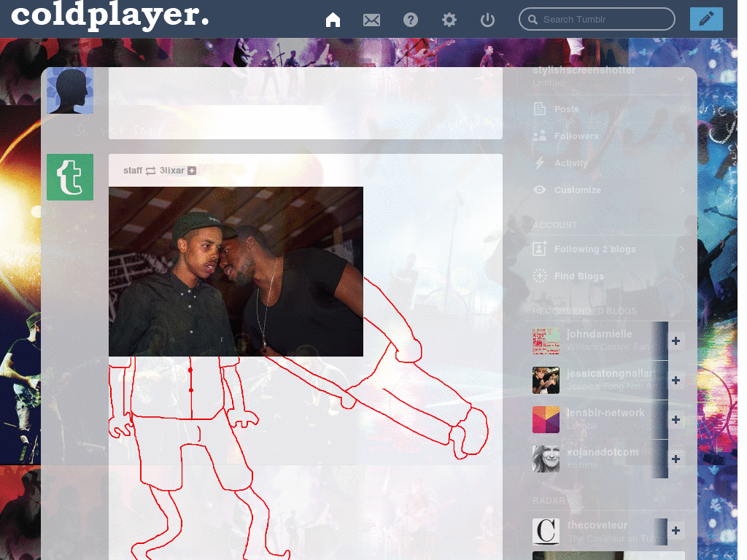Open the jessicatongnailart avatar thumbnail
The height and width of the screenshot is (560, 747).
click(x=546, y=380)
